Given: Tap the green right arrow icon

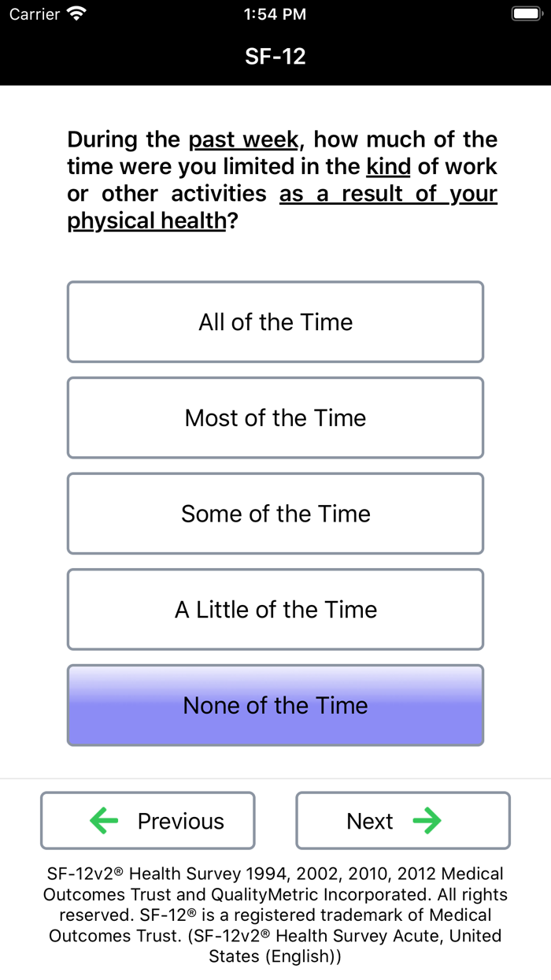Looking at the screenshot, I should pyautogui.click(x=427, y=821).
